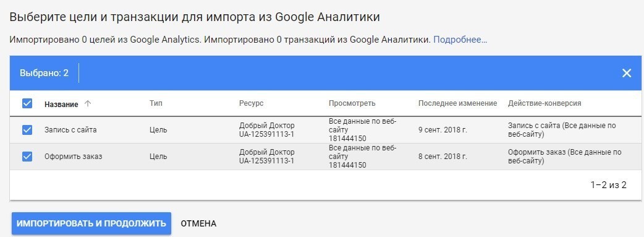
Task: Click the Действие-конверсия column header
Action: pos(544,103)
